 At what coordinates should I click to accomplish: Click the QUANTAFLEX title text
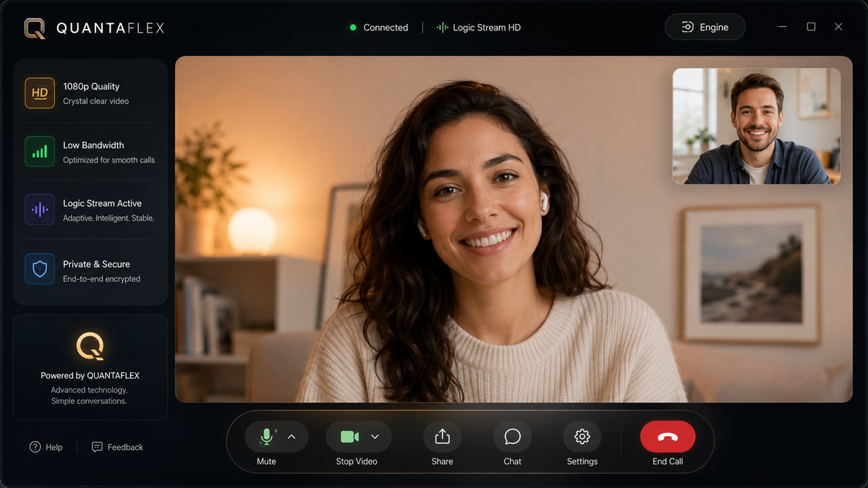[x=110, y=28]
